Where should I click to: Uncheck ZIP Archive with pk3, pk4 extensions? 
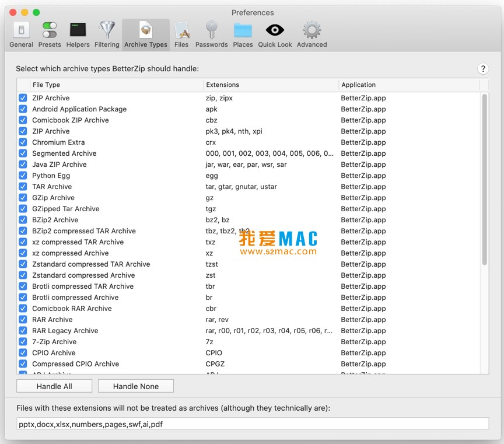click(23, 131)
